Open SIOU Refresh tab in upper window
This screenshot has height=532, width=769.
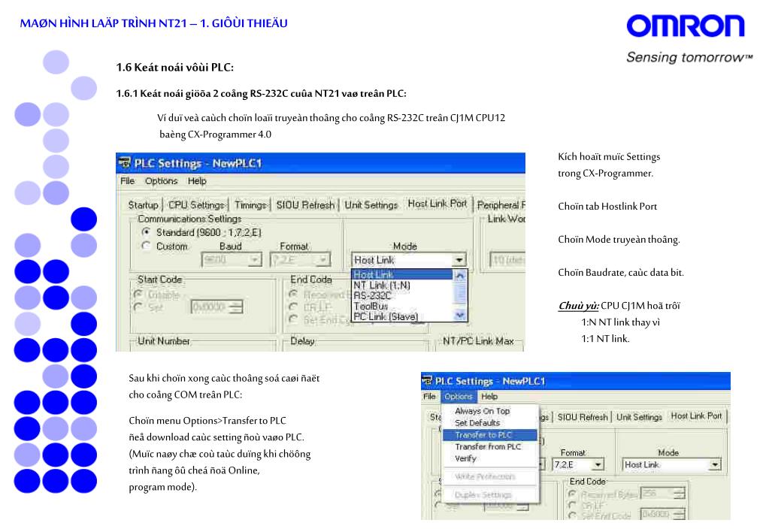305,205
